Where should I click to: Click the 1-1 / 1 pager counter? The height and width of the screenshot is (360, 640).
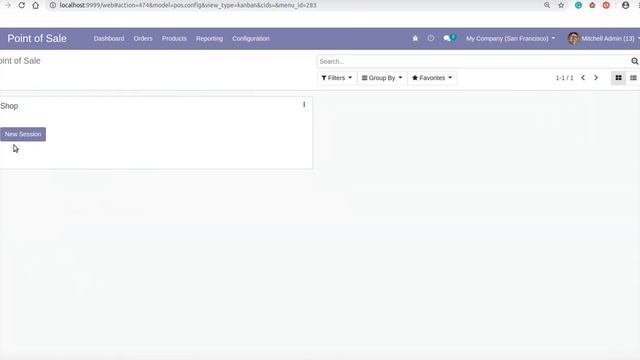(x=564, y=78)
